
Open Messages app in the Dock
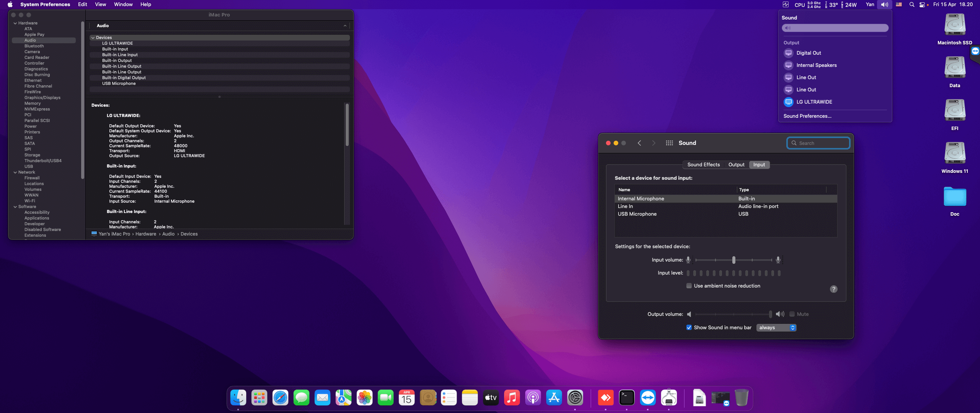pyautogui.click(x=301, y=398)
